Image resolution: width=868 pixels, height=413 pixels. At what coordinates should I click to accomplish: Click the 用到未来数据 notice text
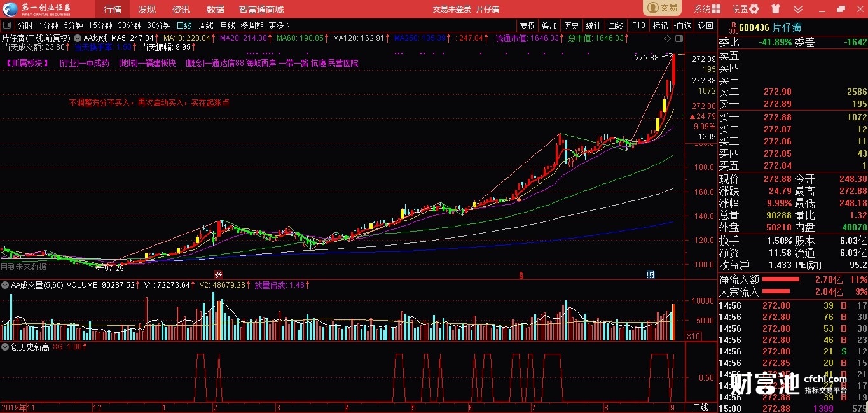[24, 267]
